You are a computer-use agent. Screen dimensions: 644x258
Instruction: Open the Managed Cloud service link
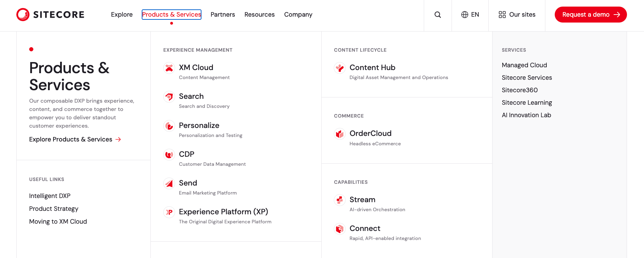pos(524,65)
